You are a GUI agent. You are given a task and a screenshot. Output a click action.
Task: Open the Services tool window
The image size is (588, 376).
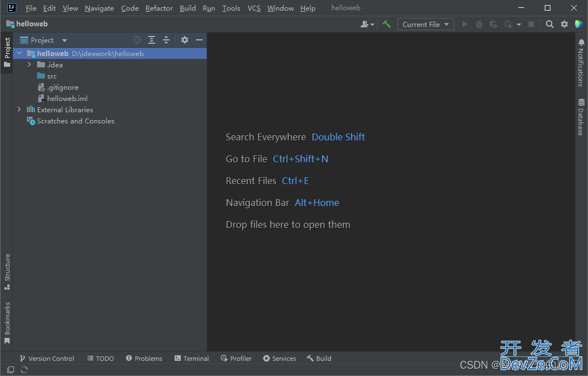point(279,359)
